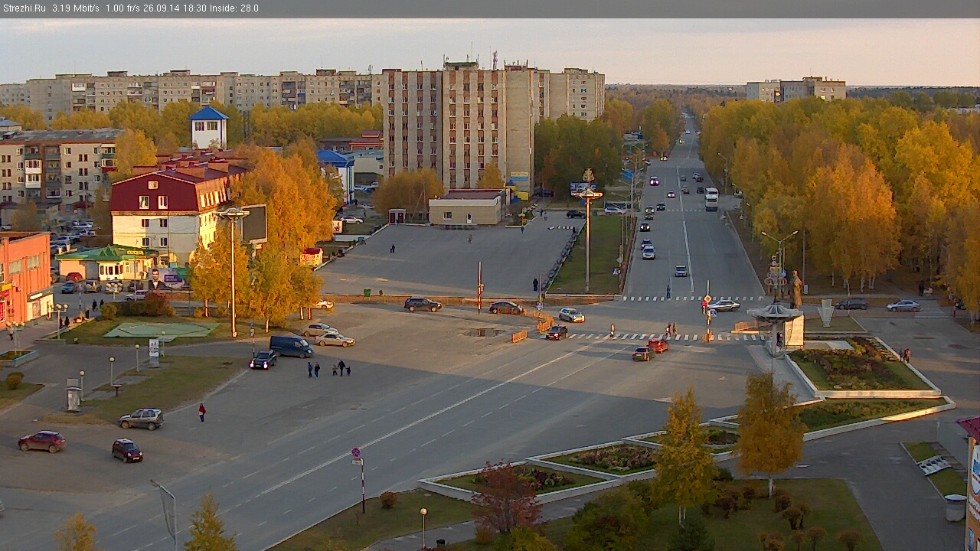Screen dimensions: 980x551
Task: Click the 1.00 fr/s frame rate value
Action: 123,8
